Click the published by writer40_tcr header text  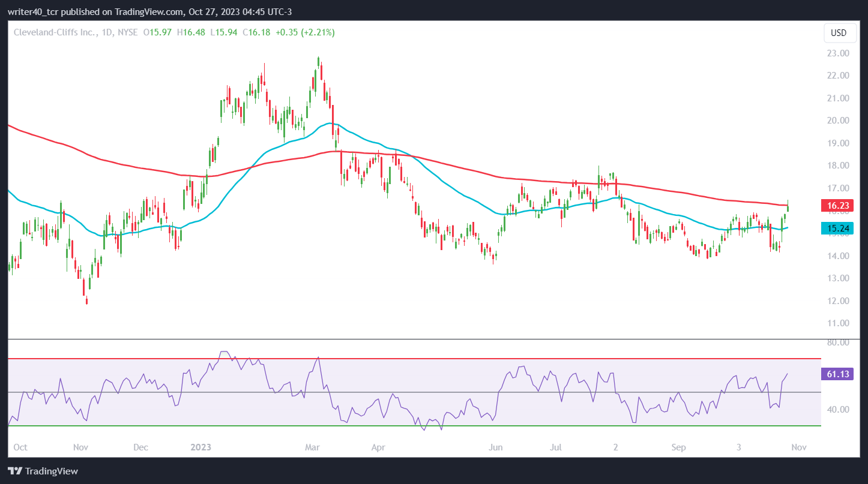[150, 12]
